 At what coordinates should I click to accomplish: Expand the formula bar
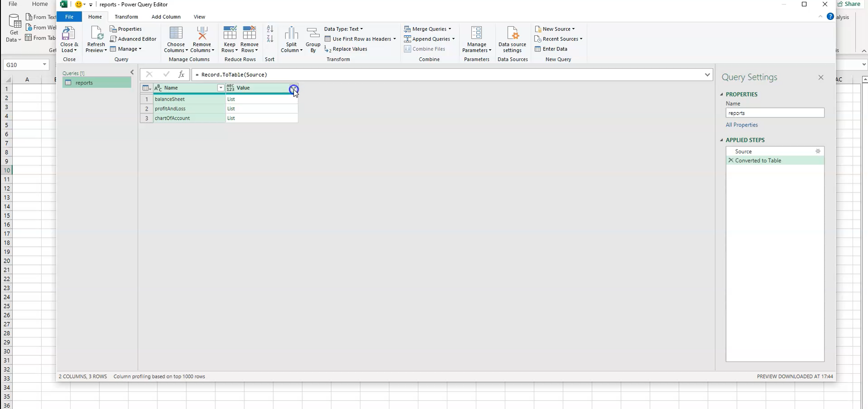coord(707,75)
